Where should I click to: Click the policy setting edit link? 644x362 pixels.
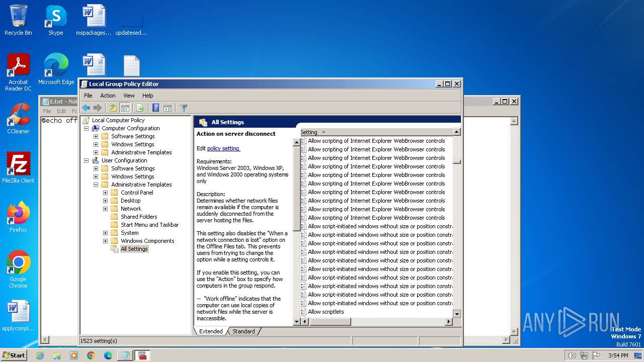coord(223,148)
